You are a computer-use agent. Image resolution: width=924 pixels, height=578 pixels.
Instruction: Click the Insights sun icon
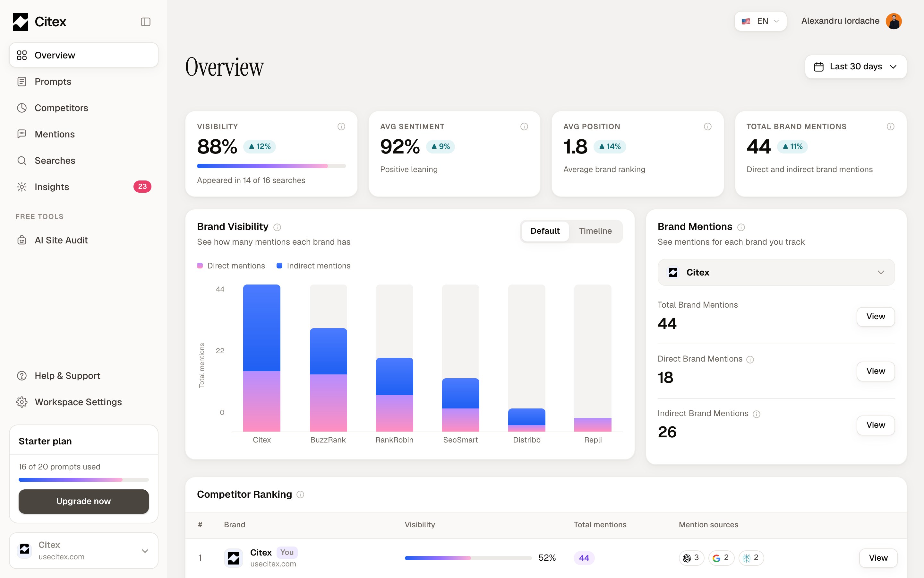[22, 187]
